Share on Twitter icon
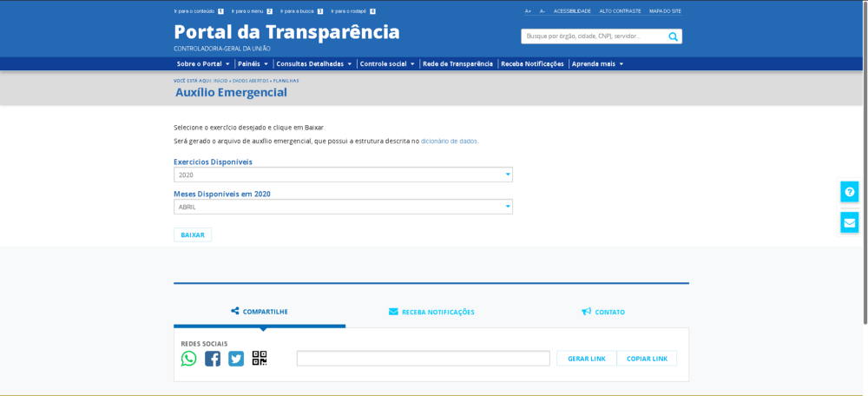The width and height of the screenshot is (868, 396). pos(236,359)
